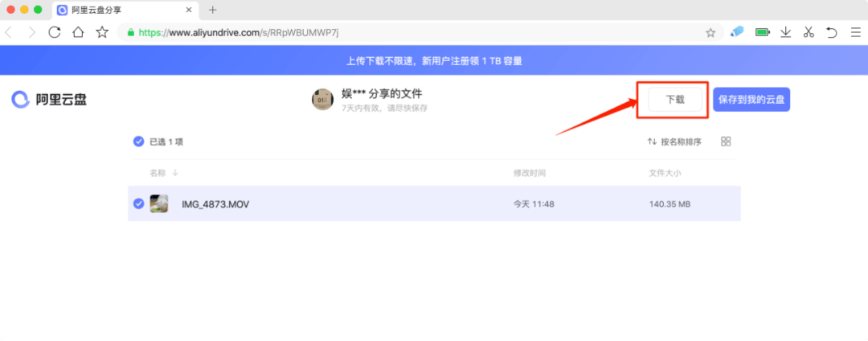Uncheck the IMG_4873.MOV file checkbox

tap(138, 203)
